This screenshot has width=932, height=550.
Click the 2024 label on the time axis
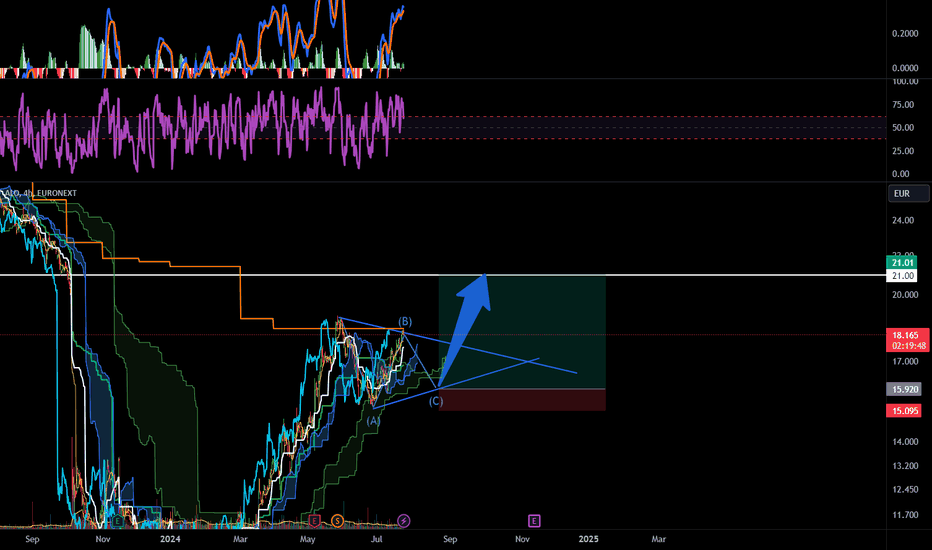[170, 539]
